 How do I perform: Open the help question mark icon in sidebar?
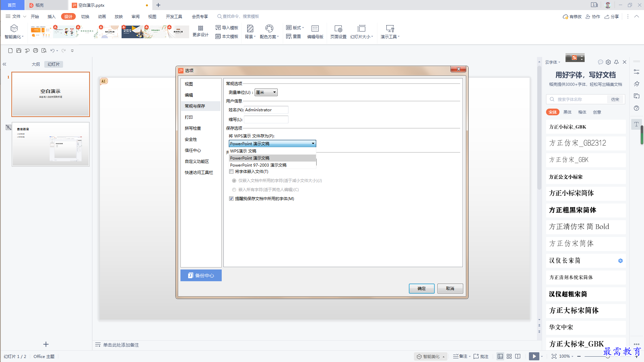(x=636, y=108)
